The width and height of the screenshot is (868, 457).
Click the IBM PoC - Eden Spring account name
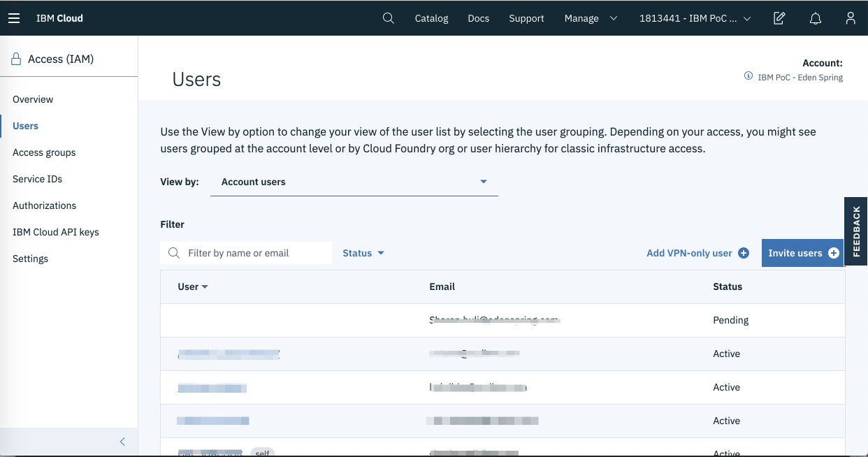(x=800, y=78)
